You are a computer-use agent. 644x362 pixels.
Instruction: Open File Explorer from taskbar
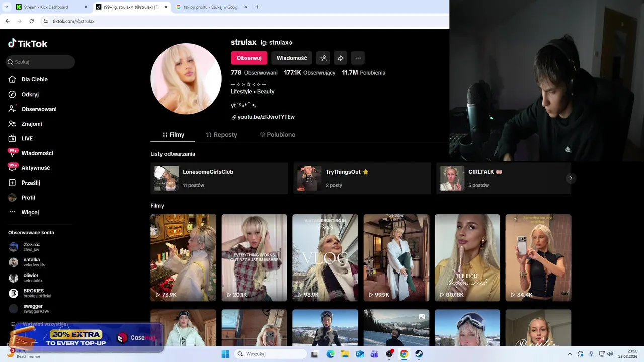click(345, 354)
